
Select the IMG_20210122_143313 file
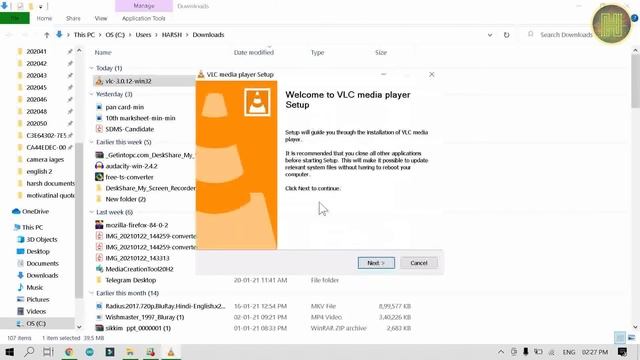(x=137, y=258)
